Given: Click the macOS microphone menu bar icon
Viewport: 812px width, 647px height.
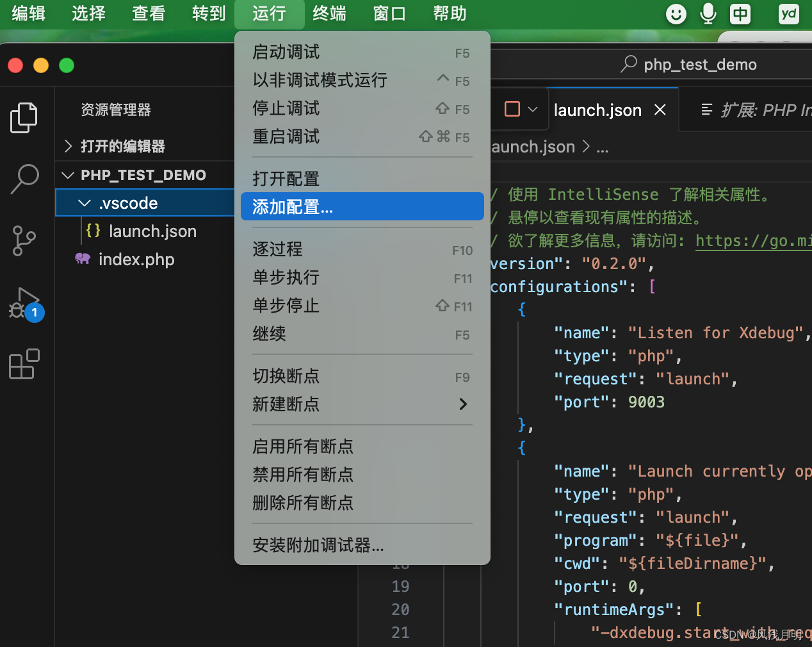Looking at the screenshot, I should [x=708, y=13].
